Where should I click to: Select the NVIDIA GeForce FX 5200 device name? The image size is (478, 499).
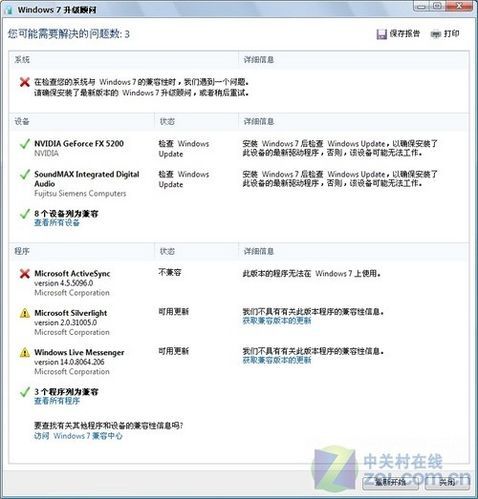point(79,144)
